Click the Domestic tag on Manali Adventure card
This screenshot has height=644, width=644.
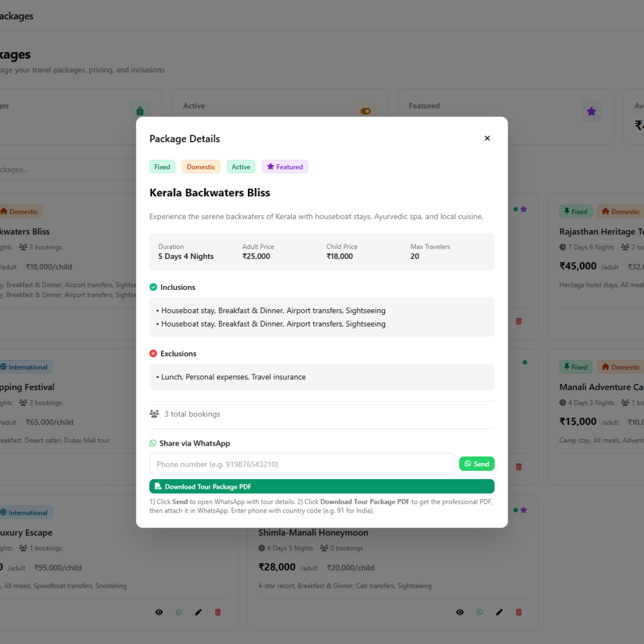click(x=621, y=367)
